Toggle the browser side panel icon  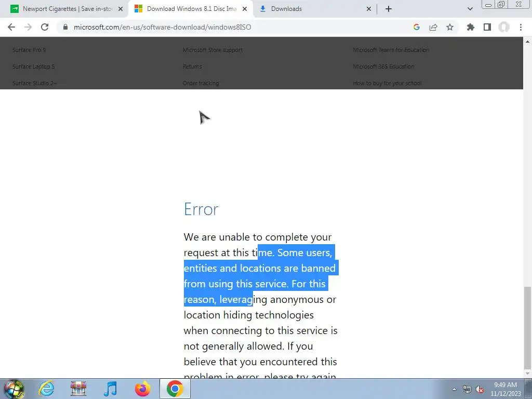487,27
